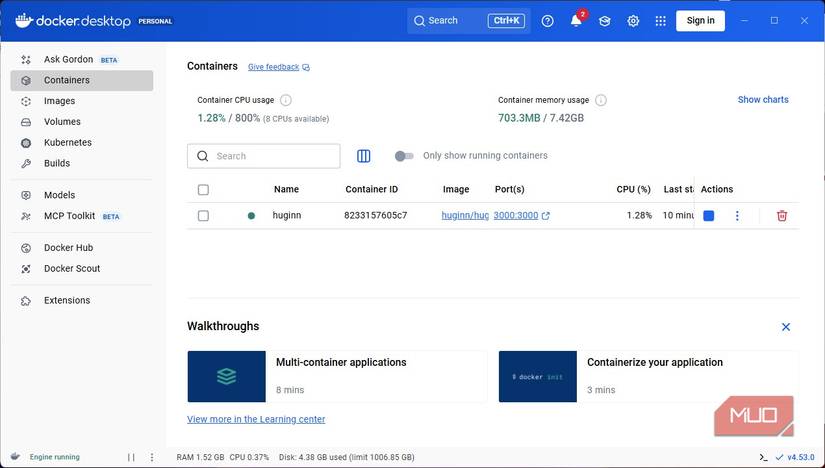Click the Sign in button

tap(700, 21)
